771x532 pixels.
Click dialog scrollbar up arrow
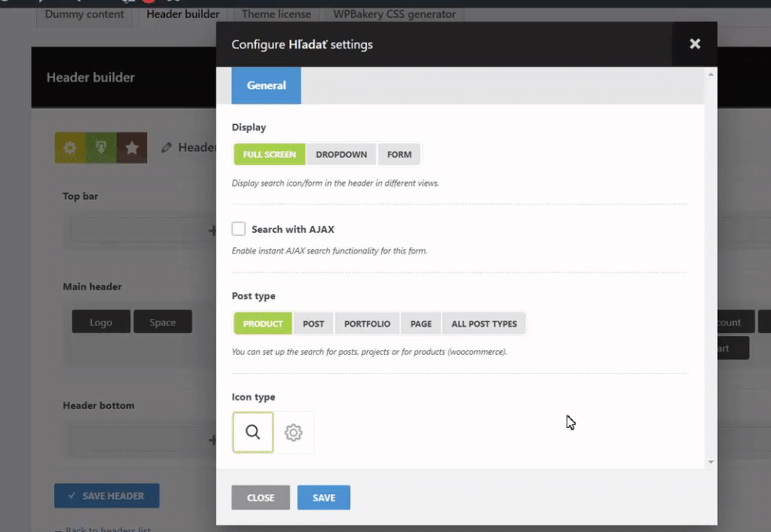[x=711, y=74]
